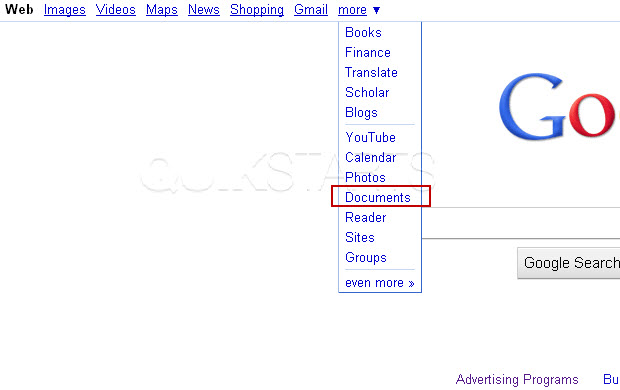Focus the Google search input field
Screen dimensions: 620x390
521,223
